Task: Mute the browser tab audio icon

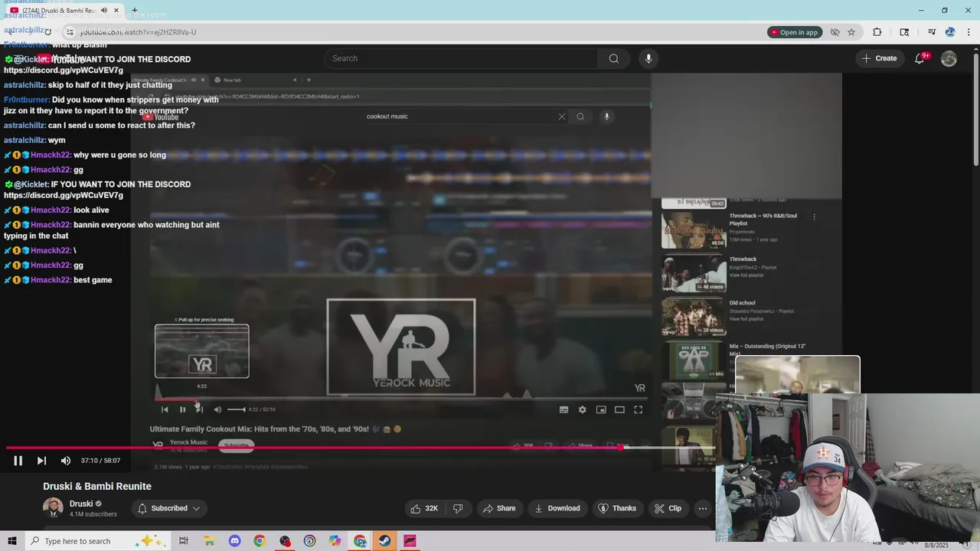Action: pos(104,11)
